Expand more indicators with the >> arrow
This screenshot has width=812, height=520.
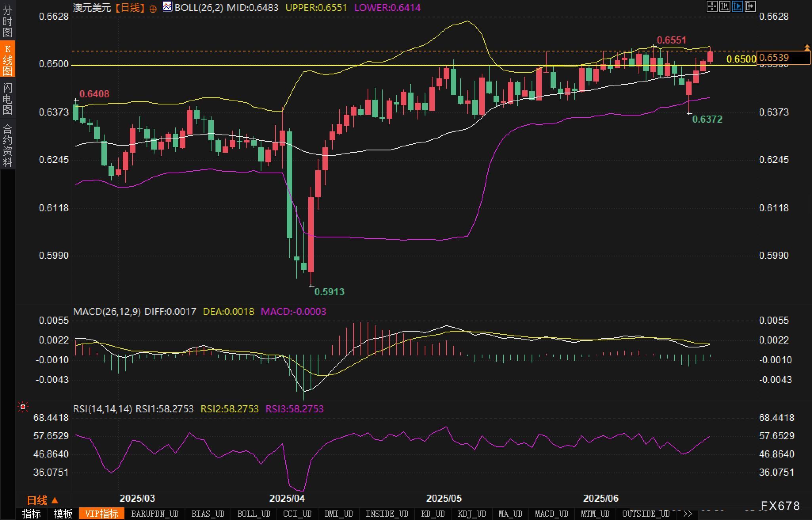(688, 514)
